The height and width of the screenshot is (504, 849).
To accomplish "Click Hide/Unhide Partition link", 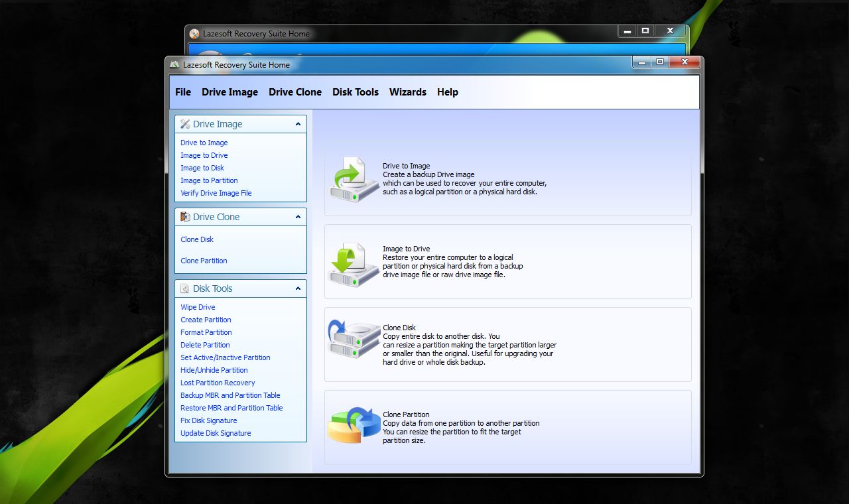I will (214, 370).
